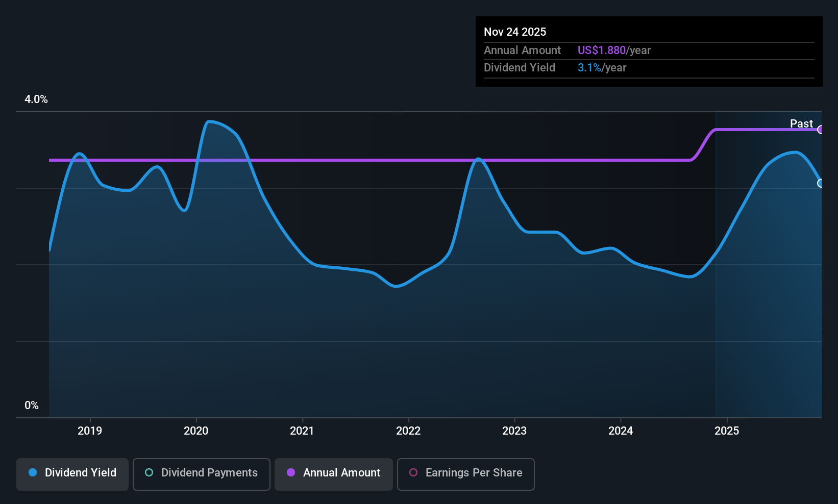Click the 'Dividend Yield' tooltip row label

click(520, 67)
